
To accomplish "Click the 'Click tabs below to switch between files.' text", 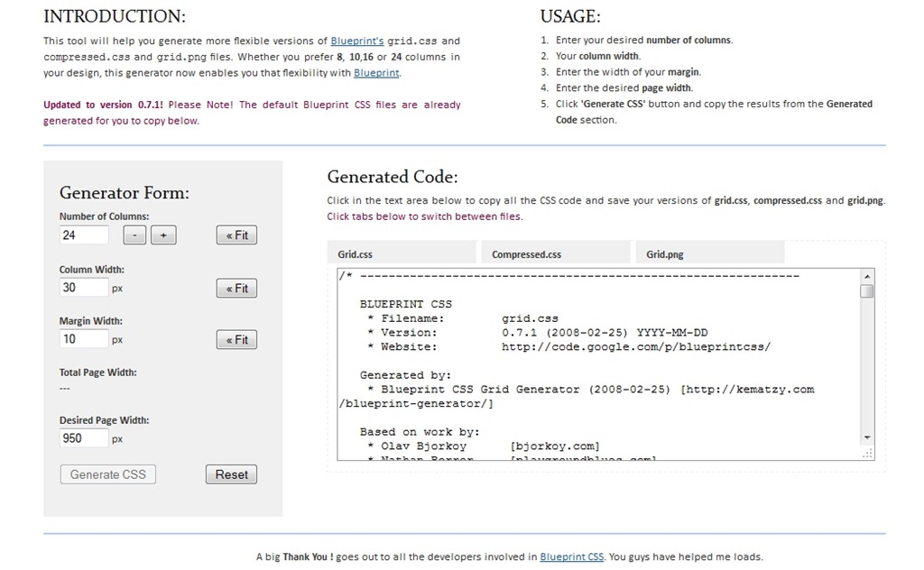I will [x=425, y=216].
